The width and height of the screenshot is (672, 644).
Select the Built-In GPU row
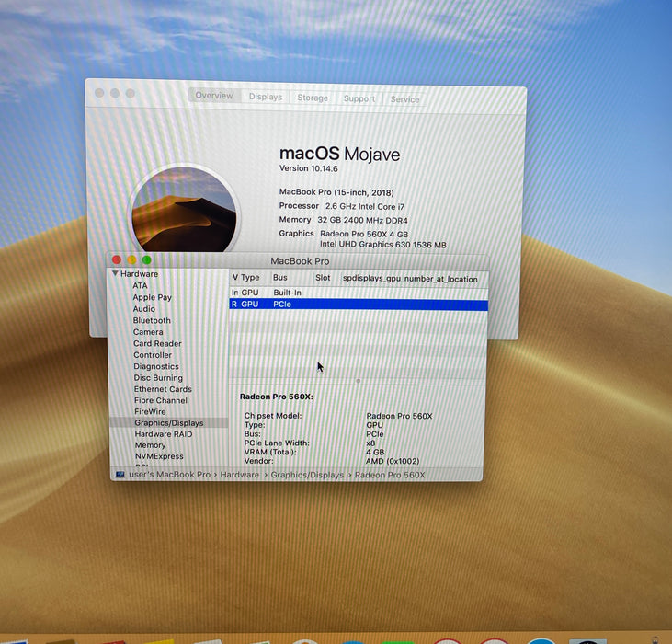coord(359,293)
